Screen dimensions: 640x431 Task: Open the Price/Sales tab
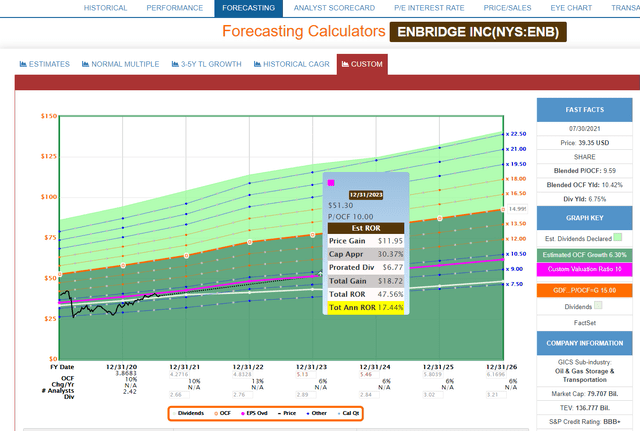(x=507, y=8)
